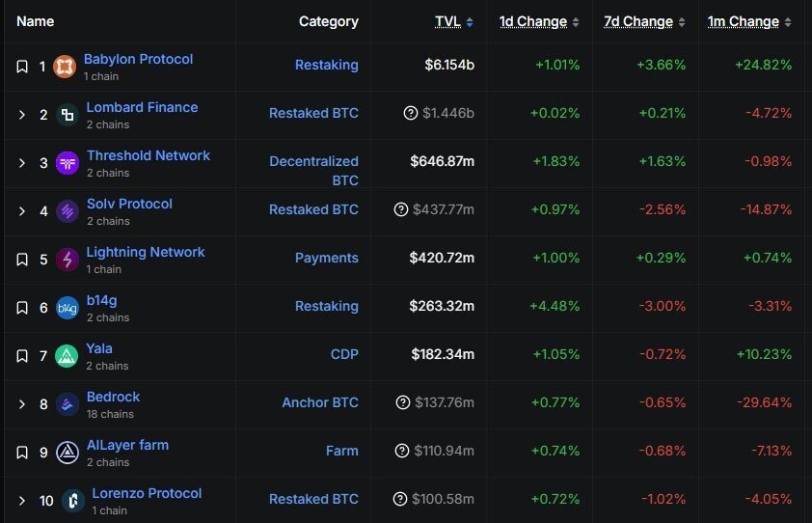812x523 pixels.
Task: Click the b14g logo icon
Action: tap(67, 308)
